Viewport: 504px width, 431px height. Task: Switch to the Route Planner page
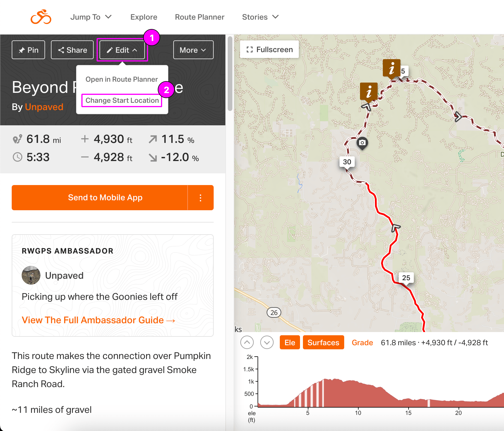point(199,17)
